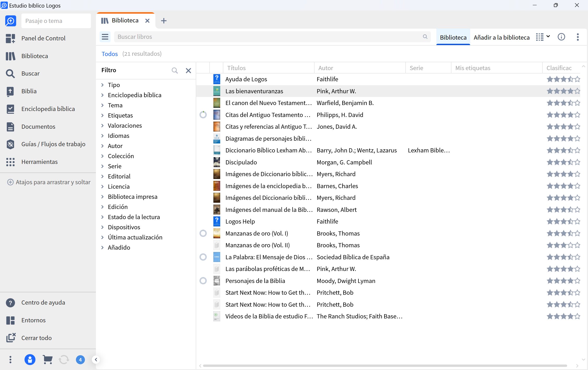This screenshot has width=588, height=370.
Task: Click the sync refresh icon
Action: tap(64, 360)
